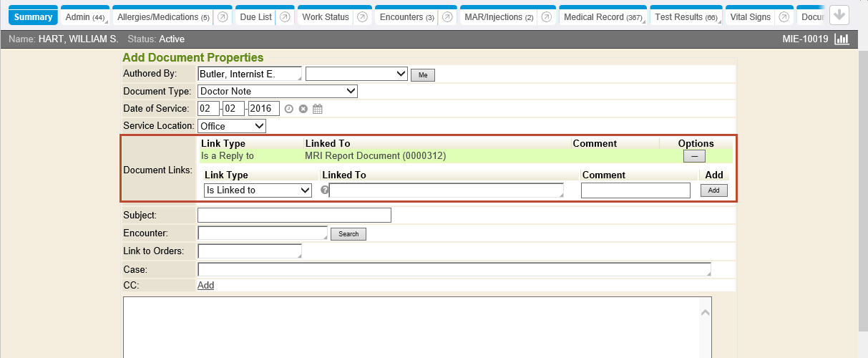Open the Test Results tab
The width and height of the screenshot is (868, 358).
[x=686, y=17]
